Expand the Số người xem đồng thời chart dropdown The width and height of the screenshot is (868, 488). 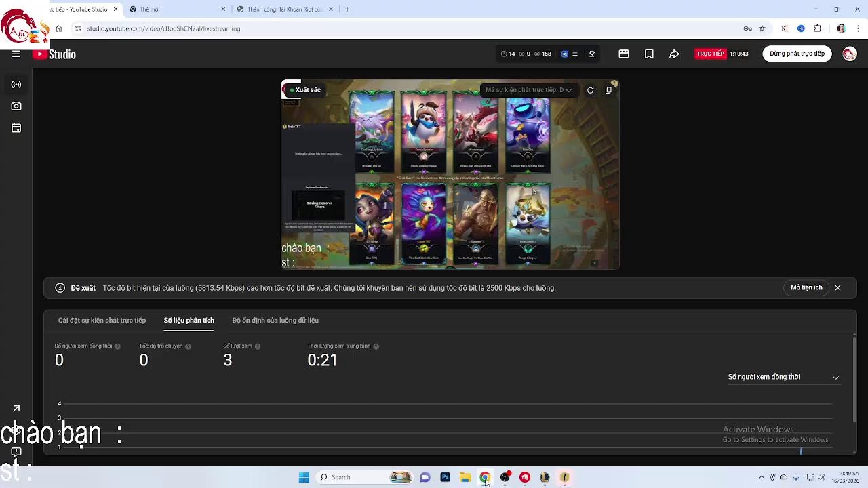pos(783,377)
